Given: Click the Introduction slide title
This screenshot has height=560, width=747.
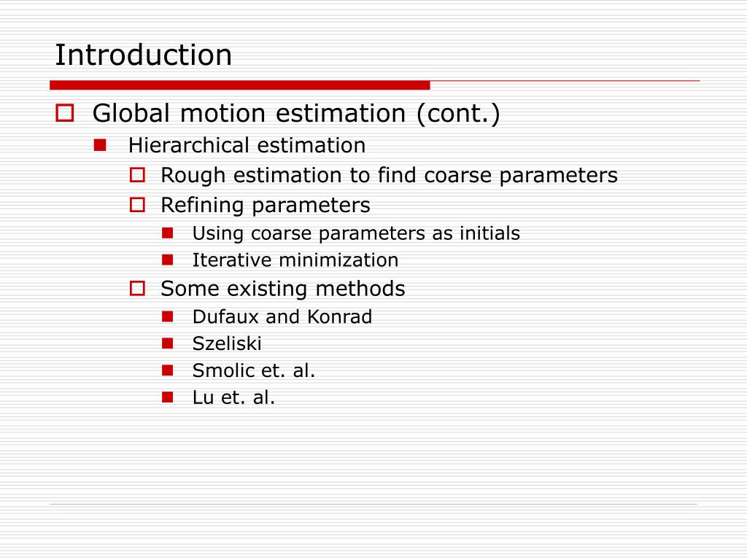Looking at the screenshot, I should (144, 55).
